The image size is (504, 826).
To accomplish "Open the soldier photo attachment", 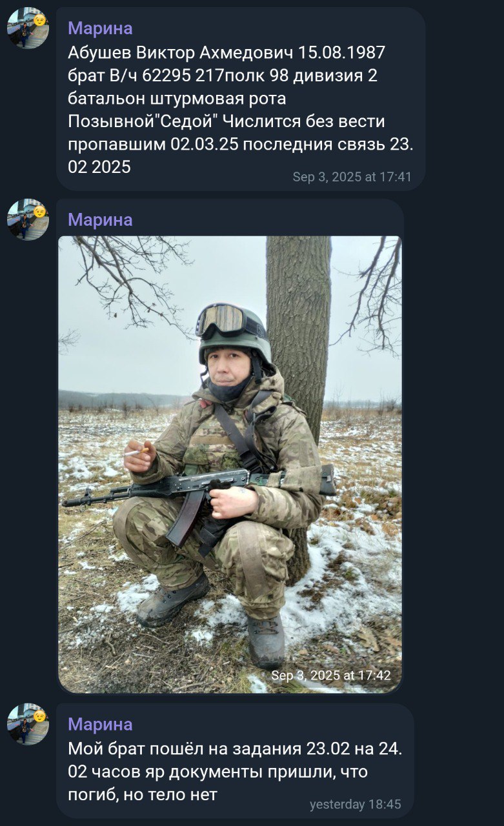I will click(x=230, y=465).
